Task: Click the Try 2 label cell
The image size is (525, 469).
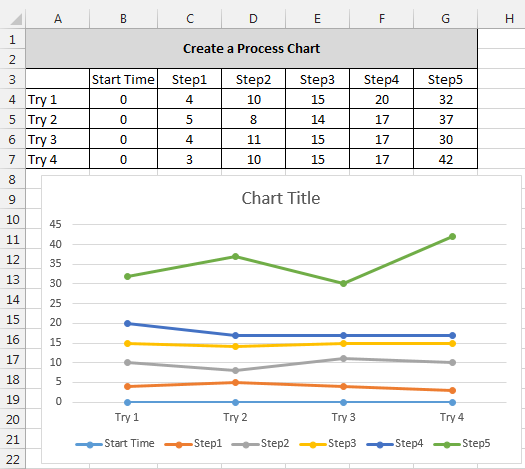Action: point(58,120)
